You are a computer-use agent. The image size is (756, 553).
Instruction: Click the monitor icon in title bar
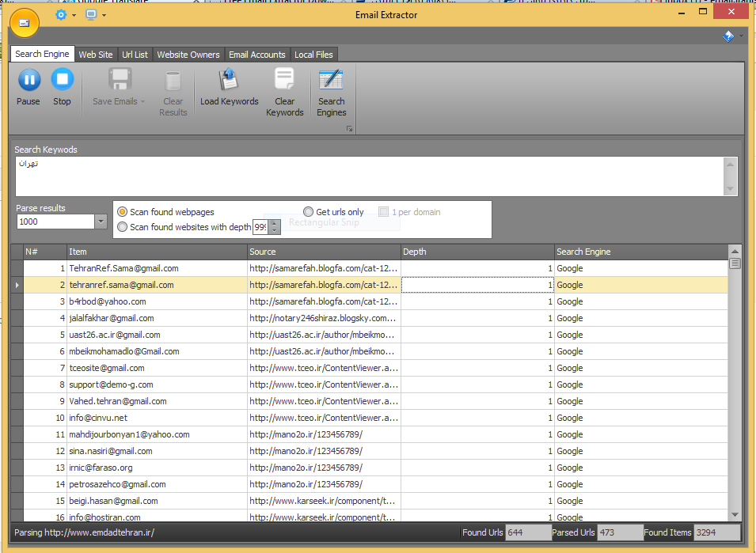(x=91, y=14)
